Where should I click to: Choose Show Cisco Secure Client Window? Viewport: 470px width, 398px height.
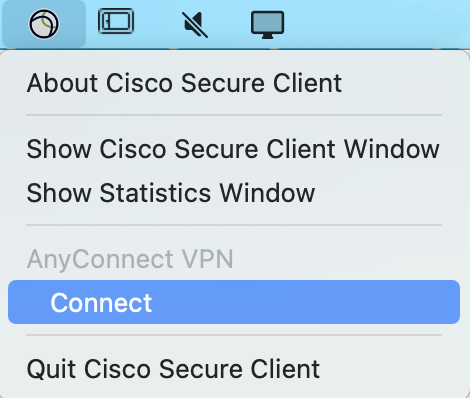coord(233,149)
